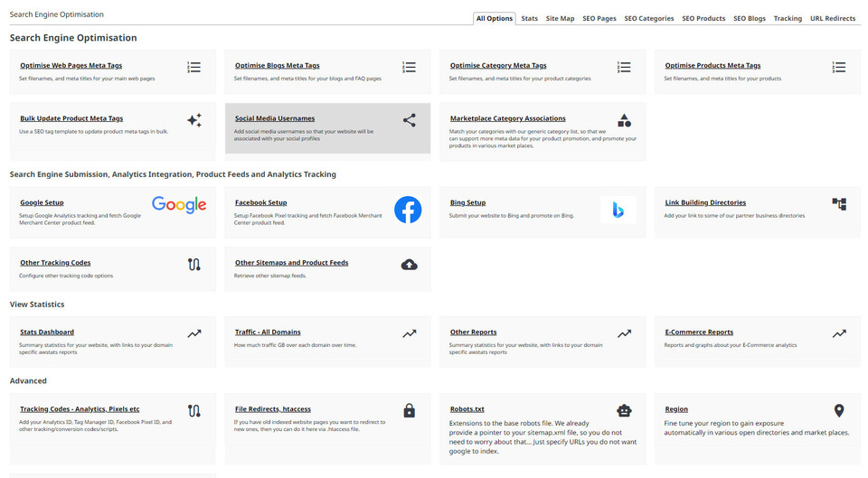Click the share icon on Social Media Usernames
868x478 pixels.
pyautogui.click(x=409, y=120)
